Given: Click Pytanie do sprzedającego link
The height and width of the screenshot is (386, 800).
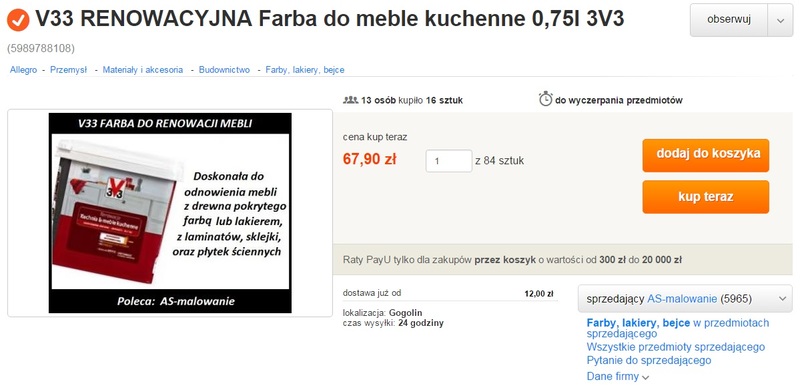Looking at the screenshot, I should tap(649, 361).
